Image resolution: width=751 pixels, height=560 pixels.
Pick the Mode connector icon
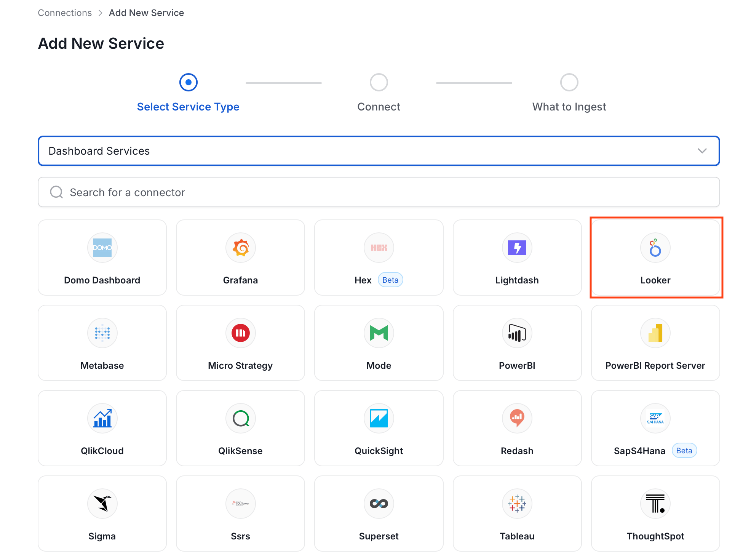coord(379,333)
